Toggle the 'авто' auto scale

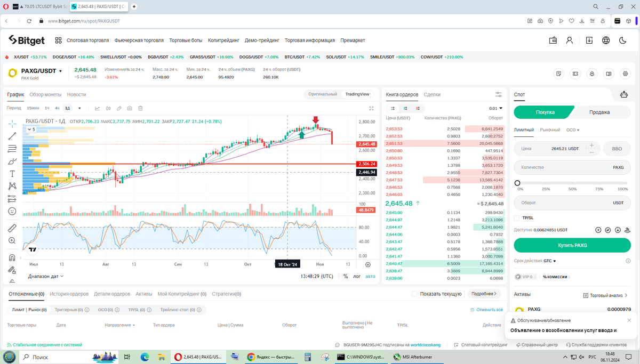point(370,276)
